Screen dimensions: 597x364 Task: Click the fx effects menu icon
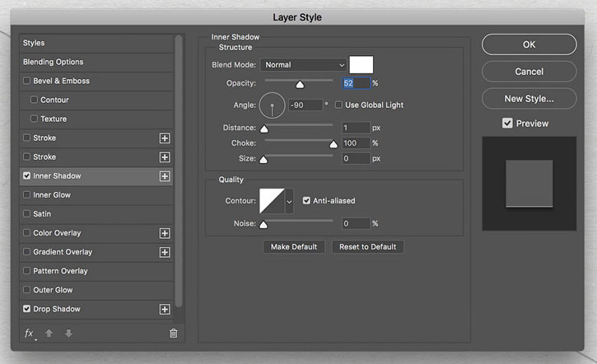pyautogui.click(x=30, y=334)
